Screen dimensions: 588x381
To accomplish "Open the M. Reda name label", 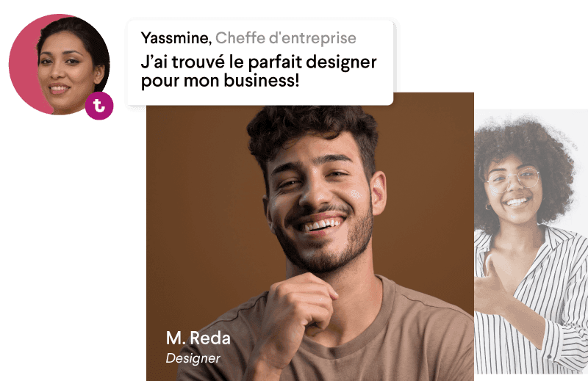I will click(198, 338).
